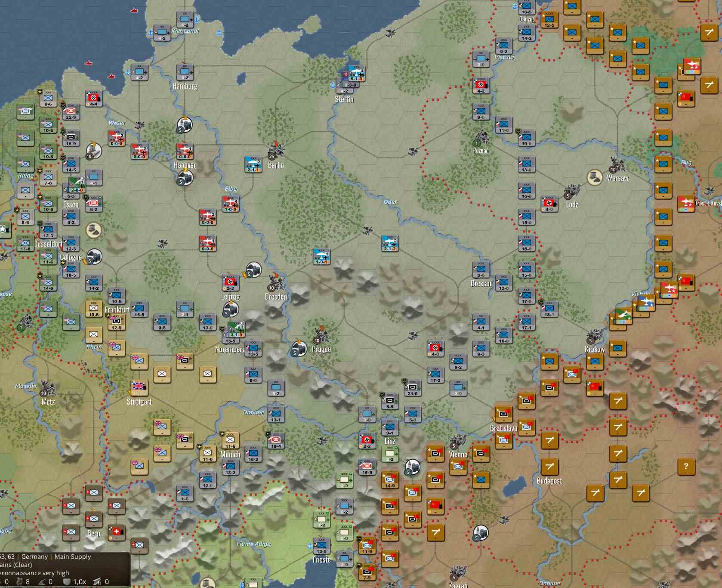
Task: Click the Danzig city label
Action: (526, 19)
